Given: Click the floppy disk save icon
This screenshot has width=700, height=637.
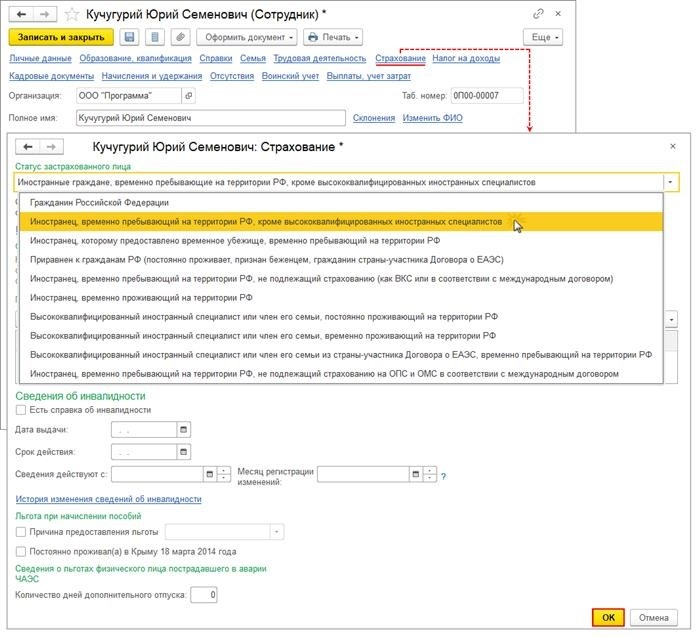Looking at the screenshot, I should [129, 37].
